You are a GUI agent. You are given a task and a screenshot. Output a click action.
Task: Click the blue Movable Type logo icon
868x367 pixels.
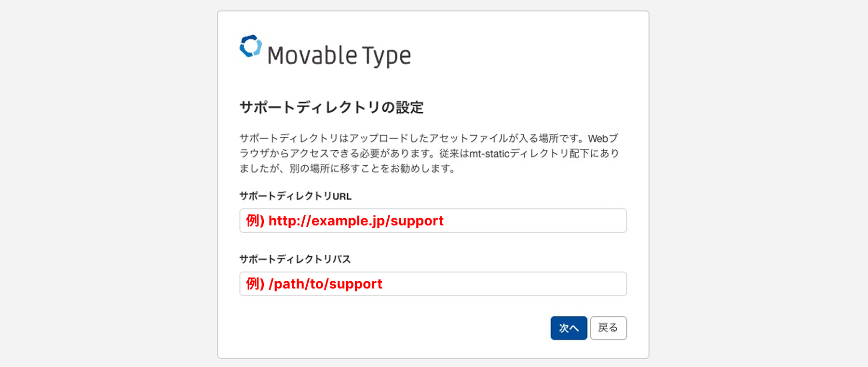(x=250, y=47)
